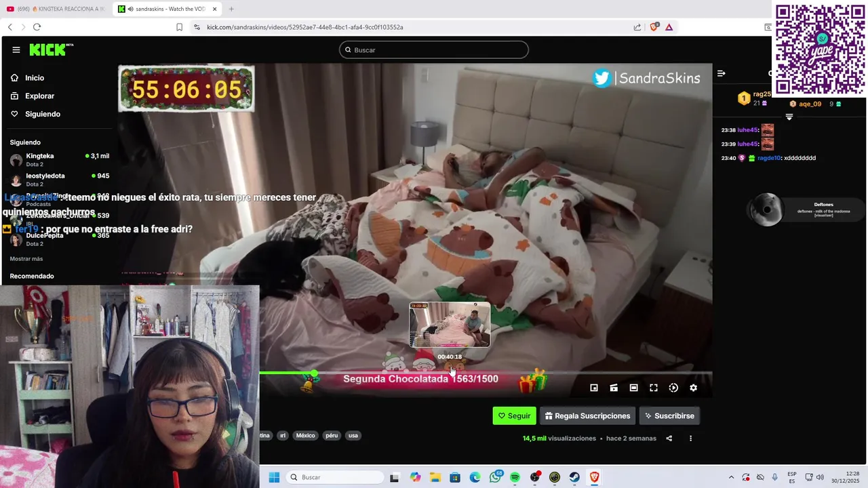Click Suscribirse button
Image resolution: width=868 pixels, height=488 pixels.
coord(669,416)
